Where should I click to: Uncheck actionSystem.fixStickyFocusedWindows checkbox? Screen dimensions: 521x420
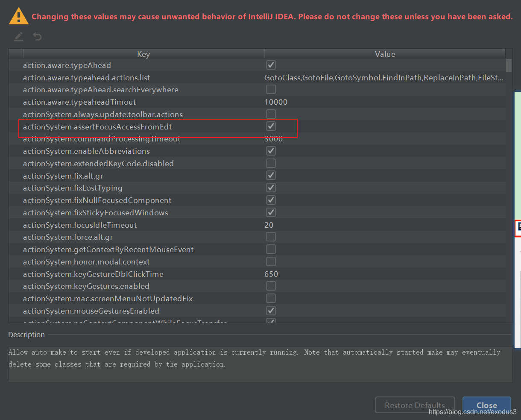pos(271,212)
